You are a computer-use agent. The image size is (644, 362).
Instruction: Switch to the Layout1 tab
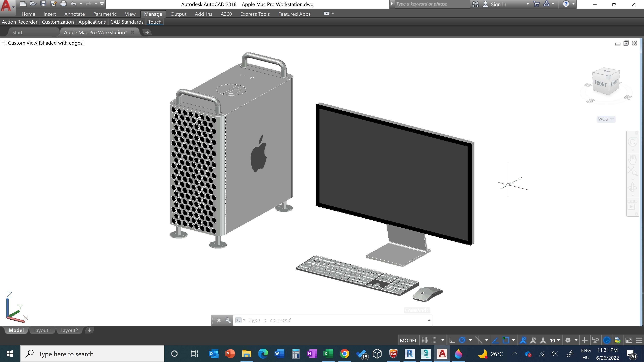(x=42, y=330)
